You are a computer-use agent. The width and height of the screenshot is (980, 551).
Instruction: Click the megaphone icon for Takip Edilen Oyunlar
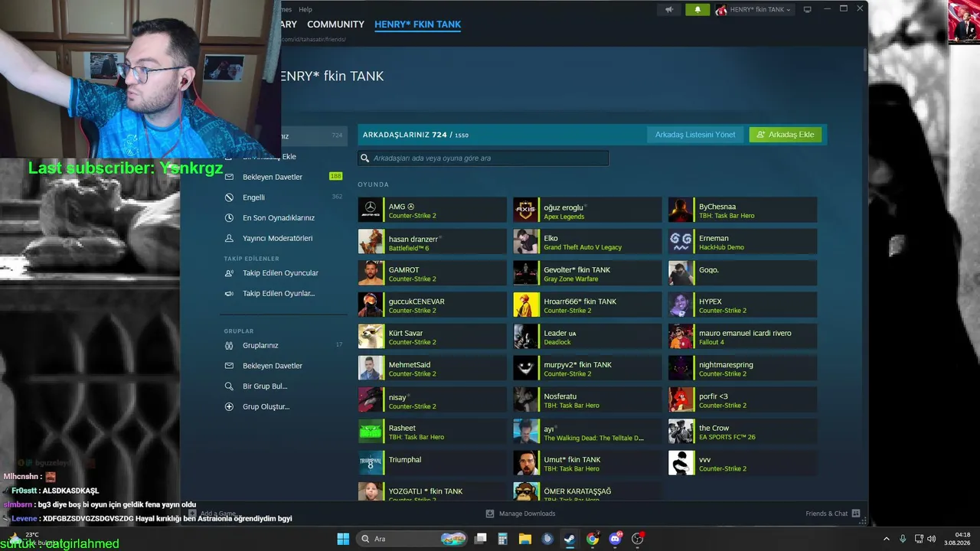click(x=229, y=293)
